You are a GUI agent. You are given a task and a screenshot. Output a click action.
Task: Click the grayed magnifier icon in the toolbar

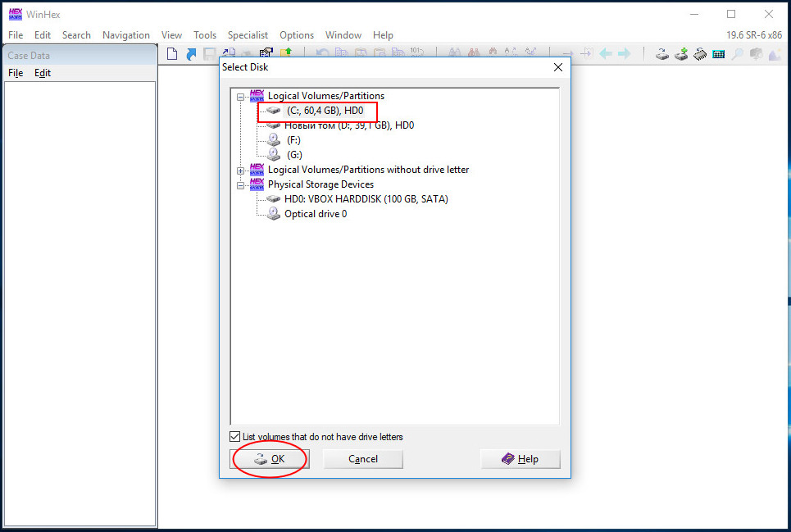pyautogui.click(x=738, y=53)
